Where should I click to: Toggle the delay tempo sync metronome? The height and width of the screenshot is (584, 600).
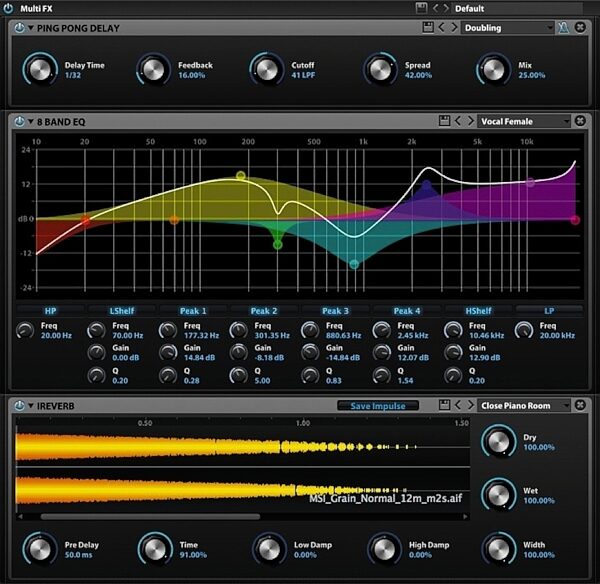[x=563, y=28]
